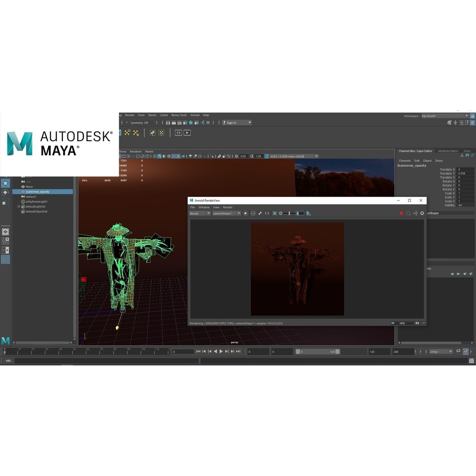Toggle auto keyframe icon on timeline bar

[x=466, y=352]
